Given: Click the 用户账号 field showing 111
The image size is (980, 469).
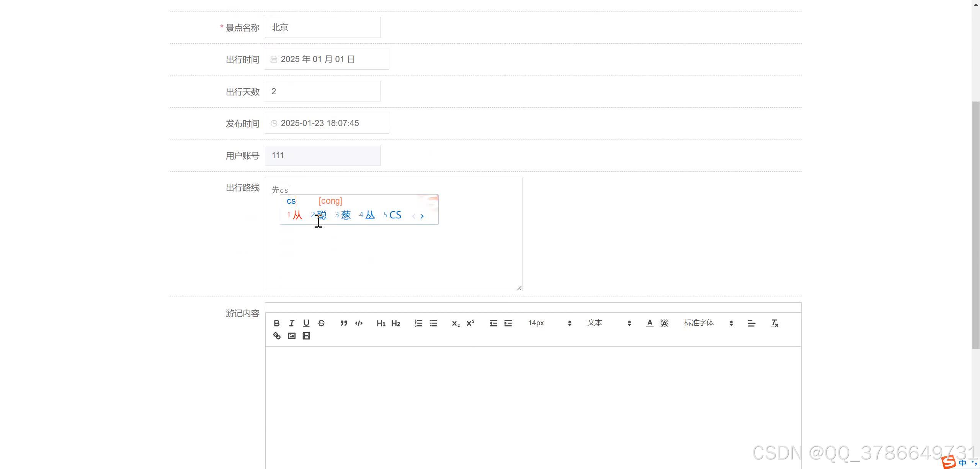Looking at the screenshot, I should pyautogui.click(x=323, y=155).
